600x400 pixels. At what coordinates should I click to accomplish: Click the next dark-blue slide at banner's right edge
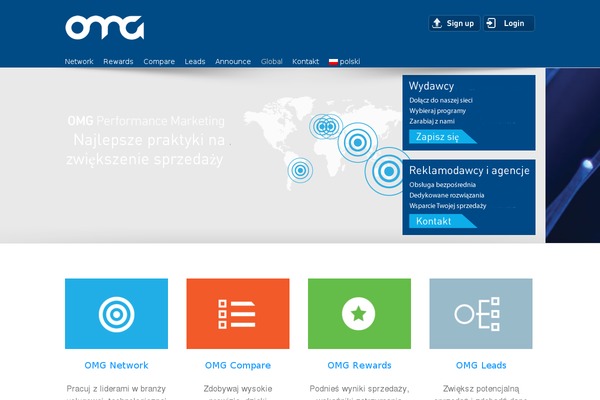coord(573,155)
